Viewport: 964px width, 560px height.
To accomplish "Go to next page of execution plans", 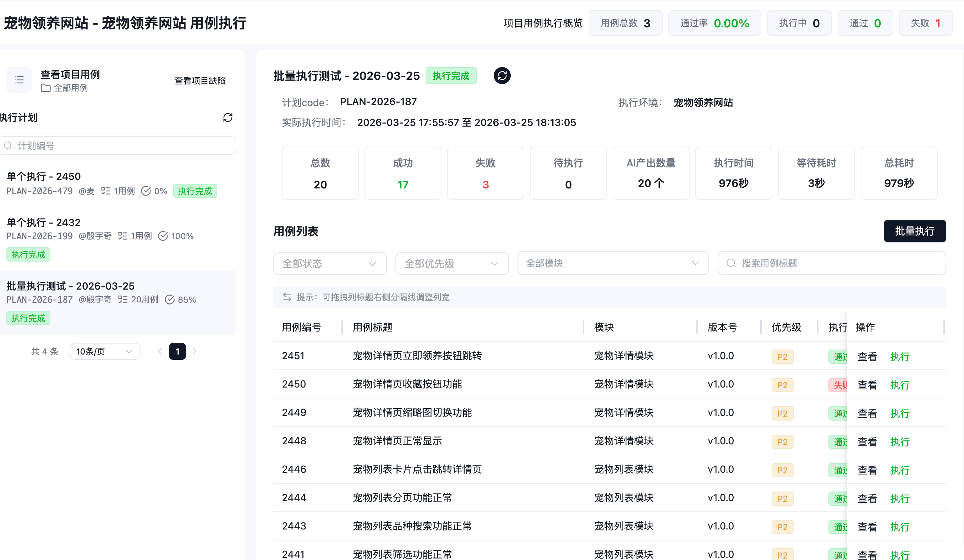I will pyautogui.click(x=195, y=351).
